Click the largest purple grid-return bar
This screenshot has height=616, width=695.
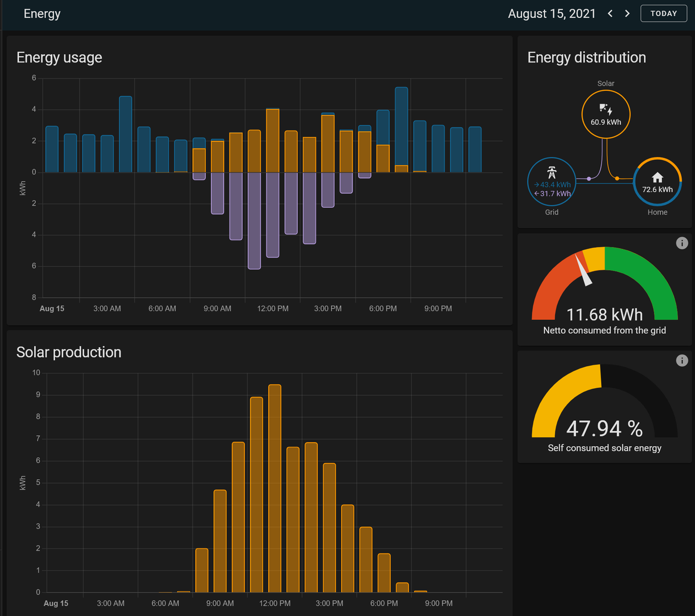click(254, 221)
